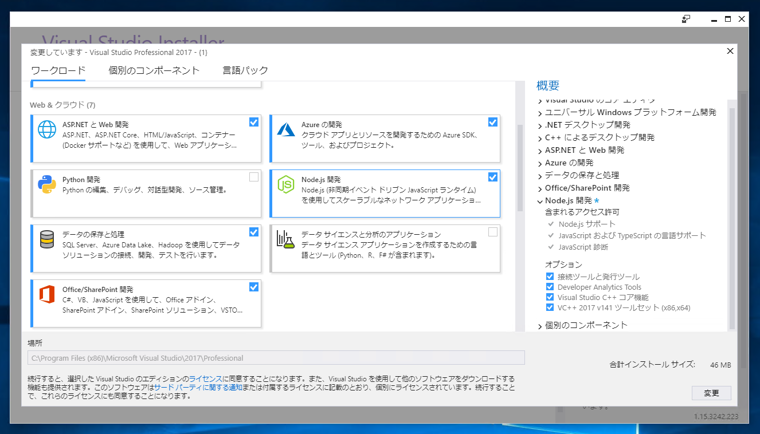
Task: Select the Node.js 開発 workload card title
Action: point(321,179)
